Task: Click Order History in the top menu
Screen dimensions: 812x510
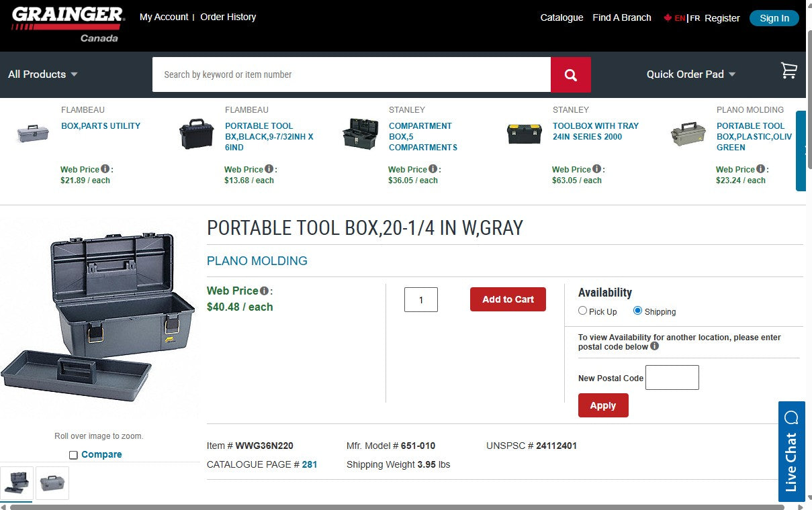Action: pos(228,17)
